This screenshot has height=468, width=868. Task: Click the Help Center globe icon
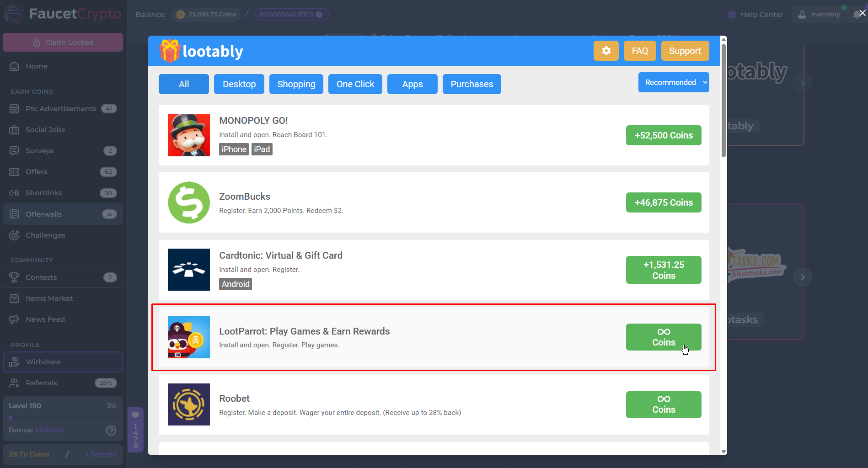(x=732, y=14)
